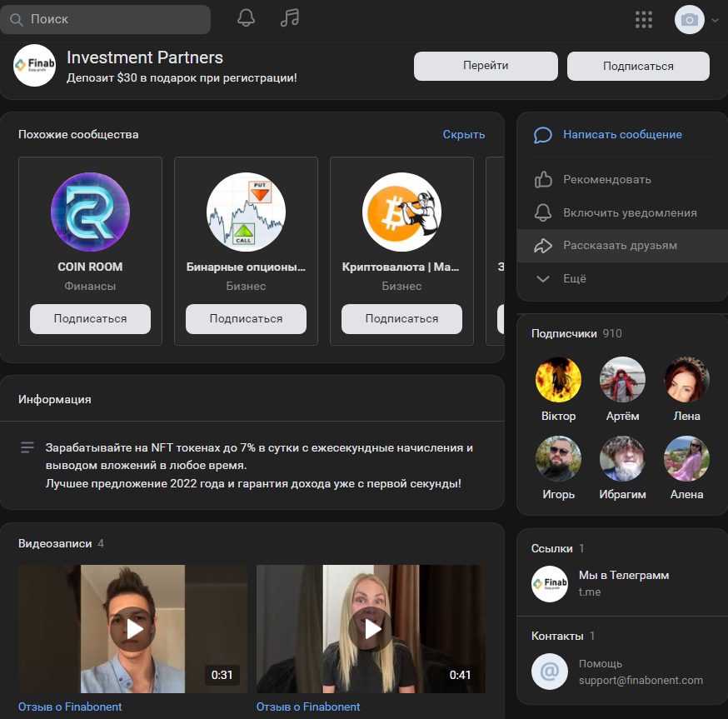Open the Ссылки section heading
The width and height of the screenshot is (728, 719).
tap(557, 548)
